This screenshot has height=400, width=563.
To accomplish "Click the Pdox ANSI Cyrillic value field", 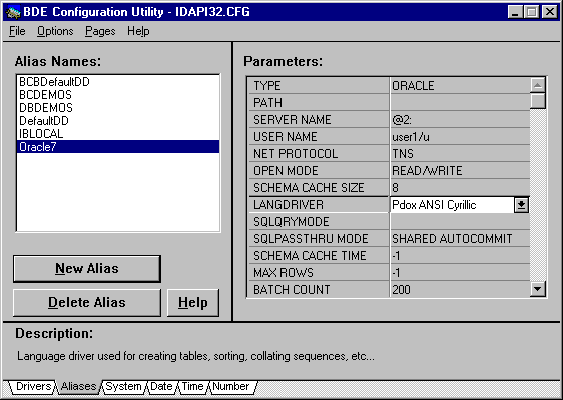I will [x=452, y=205].
